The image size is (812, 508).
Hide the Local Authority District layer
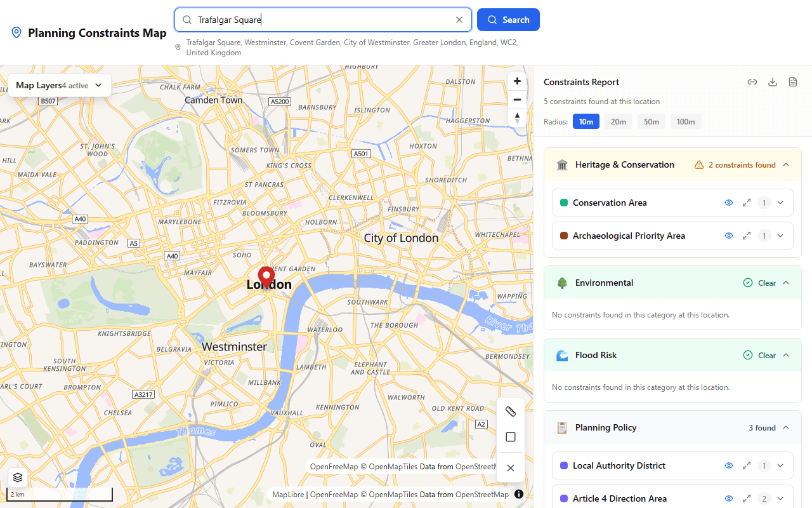[x=729, y=465]
